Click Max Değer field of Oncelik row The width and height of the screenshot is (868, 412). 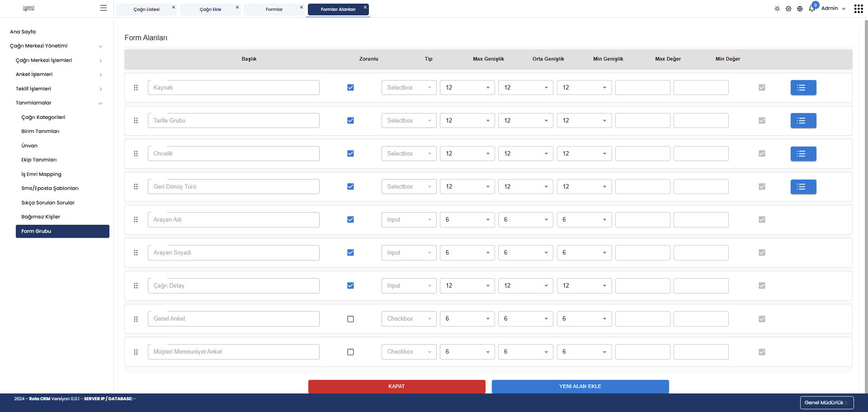click(x=642, y=154)
